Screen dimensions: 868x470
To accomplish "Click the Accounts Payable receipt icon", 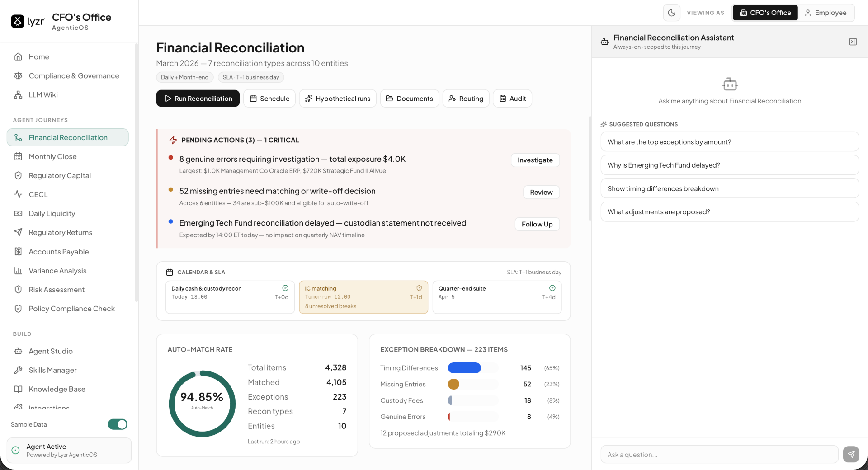I will click(x=18, y=251).
